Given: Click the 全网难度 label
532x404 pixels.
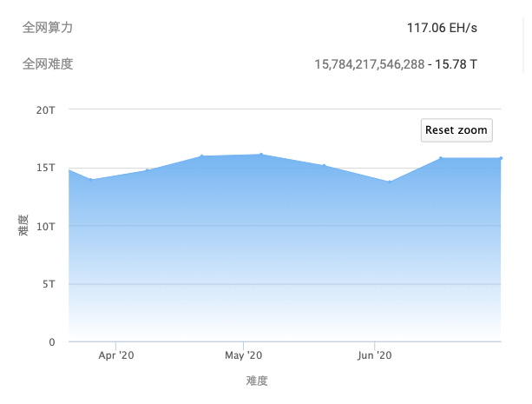Looking at the screenshot, I should click(47, 63).
